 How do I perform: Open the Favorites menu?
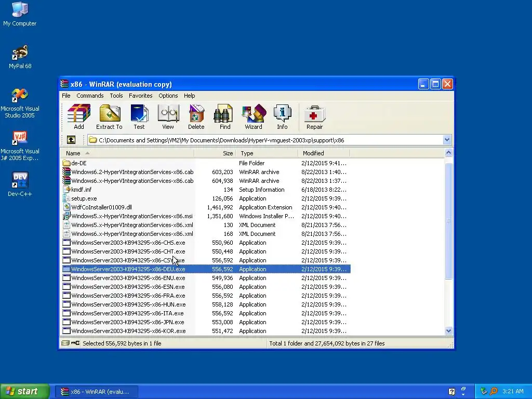click(x=140, y=96)
